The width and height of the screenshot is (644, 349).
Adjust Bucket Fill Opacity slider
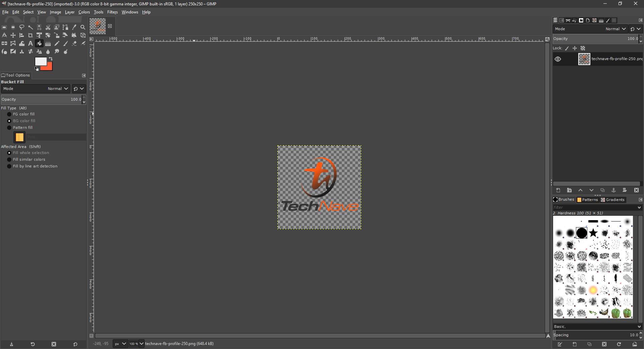pos(41,99)
